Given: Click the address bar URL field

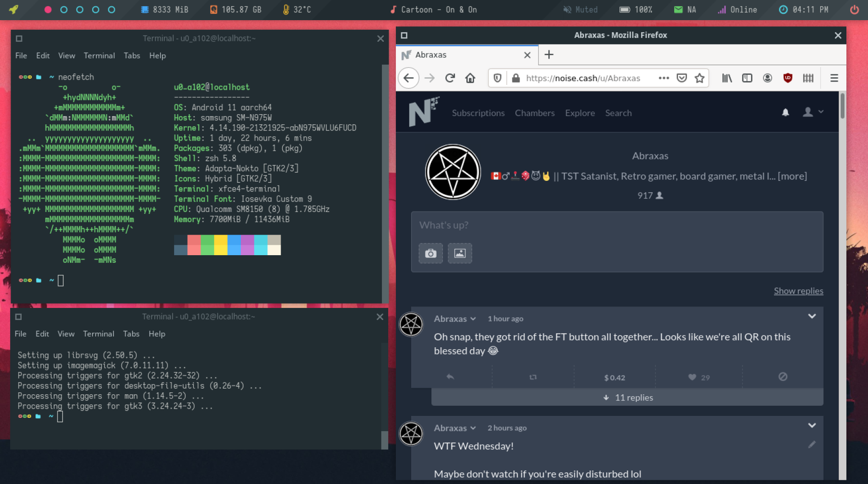Looking at the screenshot, I should coord(583,78).
